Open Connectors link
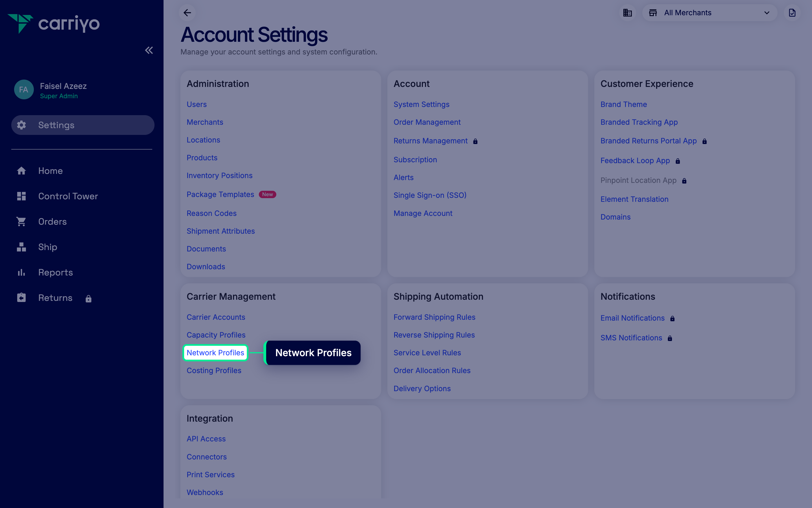Screen dimensions: 812x508 coord(206,457)
